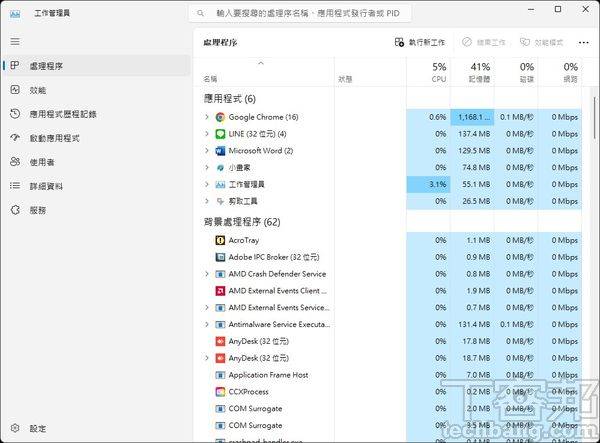
Task: Click the first AnyDesk (32 位元) icon
Action: (x=220, y=341)
